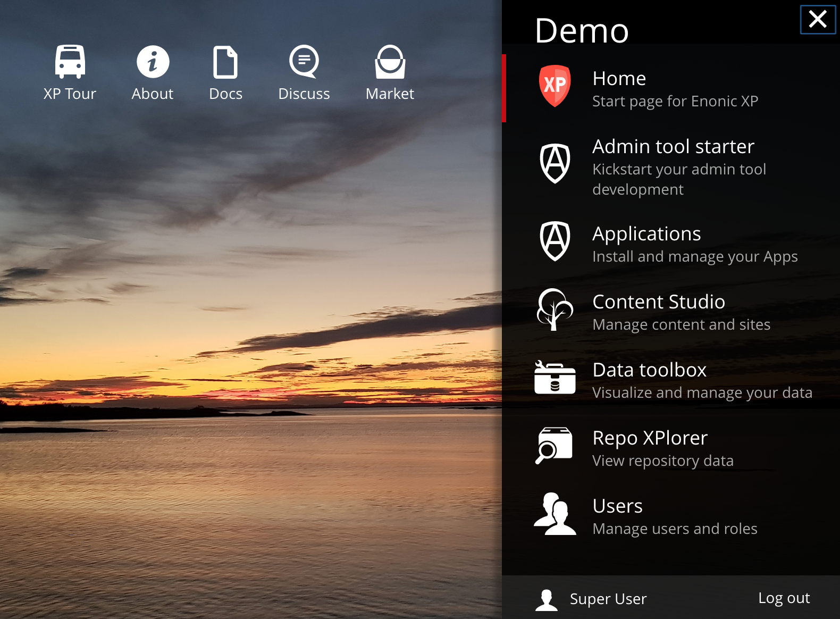Image resolution: width=840 pixels, height=619 pixels.
Task: Click the XP Tour label
Action: click(x=70, y=94)
